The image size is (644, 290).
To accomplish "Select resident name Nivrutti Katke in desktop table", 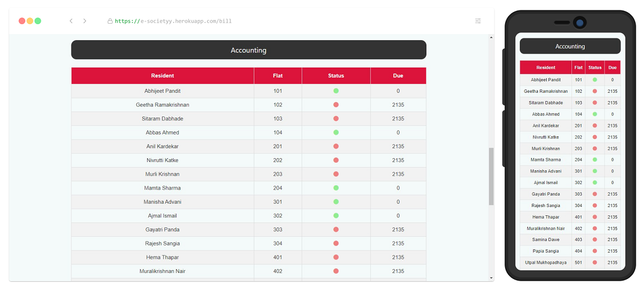I will (163, 160).
